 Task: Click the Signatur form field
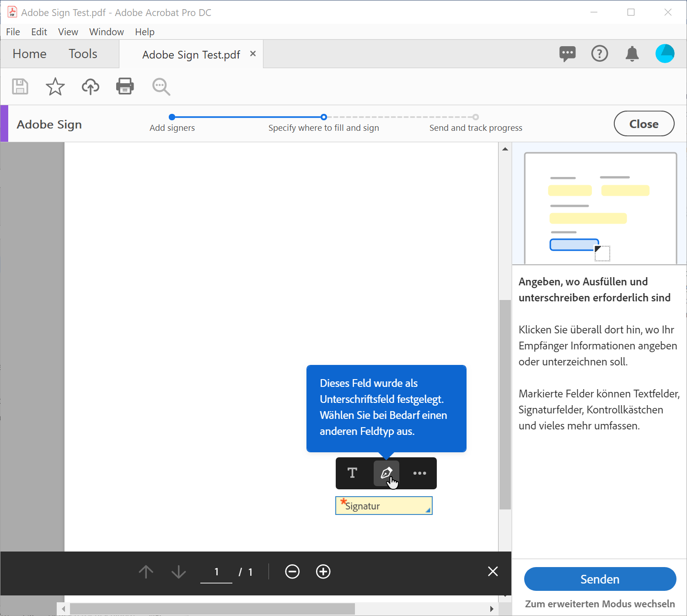384,506
